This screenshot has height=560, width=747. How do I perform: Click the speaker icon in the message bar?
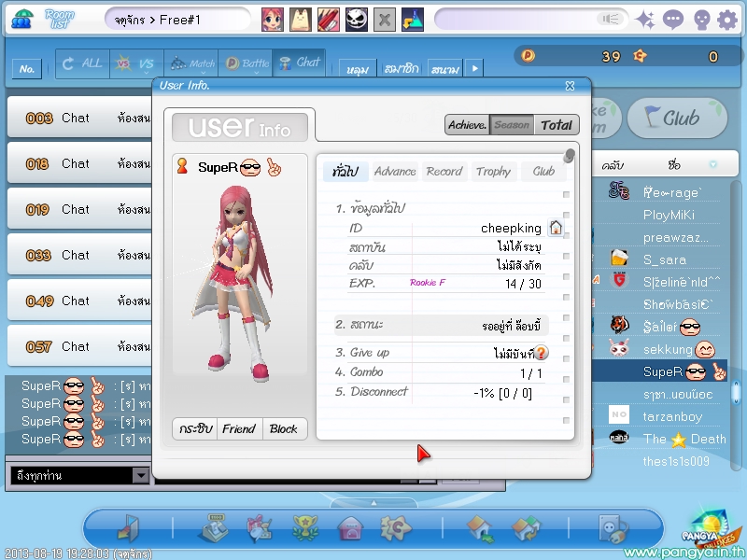pos(611,19)
